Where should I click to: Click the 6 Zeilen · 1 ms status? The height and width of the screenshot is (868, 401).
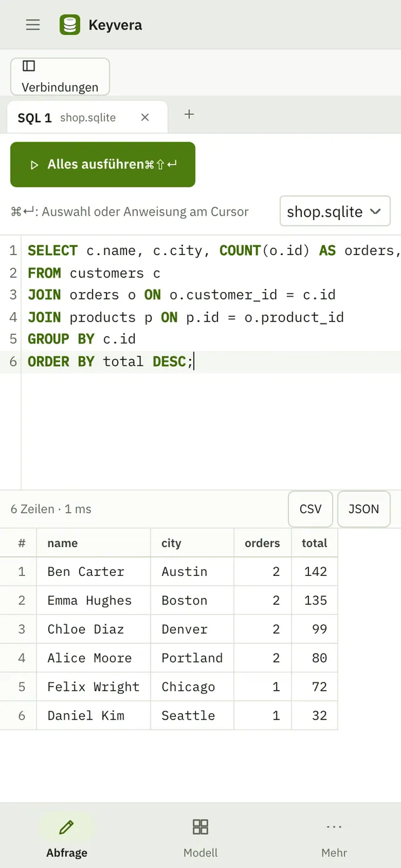pos(51,509)
